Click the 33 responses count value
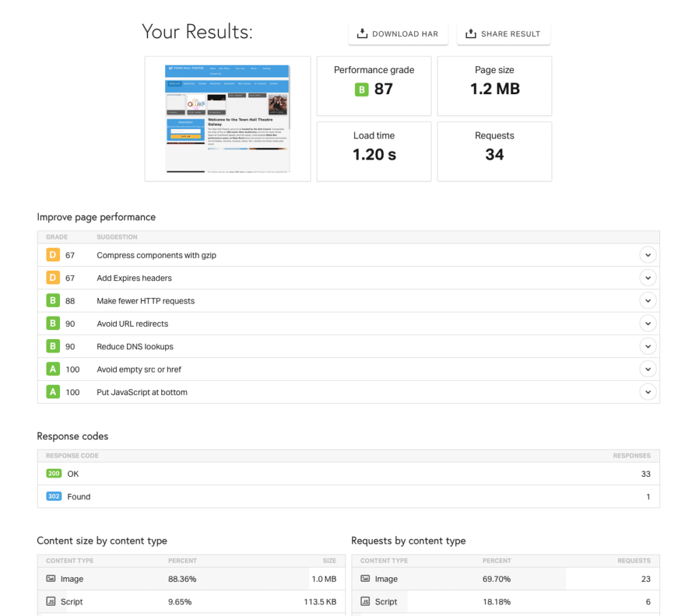The height and width of the screenshot is (616, 699). click(646, 474)
